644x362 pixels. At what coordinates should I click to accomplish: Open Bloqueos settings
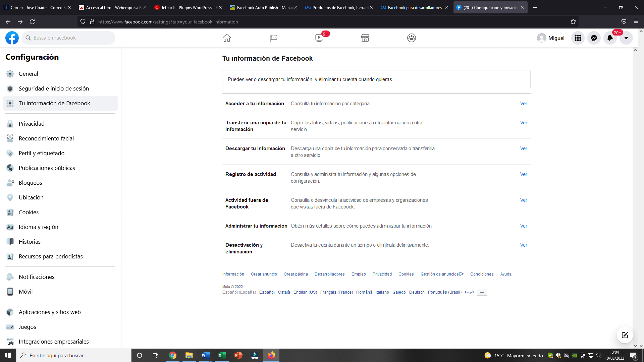click(60, 183)
